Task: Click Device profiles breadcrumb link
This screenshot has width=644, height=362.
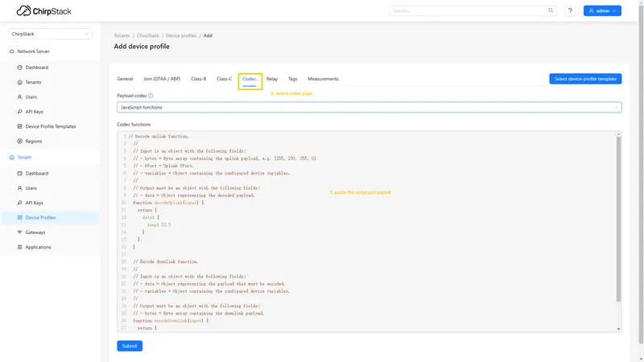Action: 181,35
